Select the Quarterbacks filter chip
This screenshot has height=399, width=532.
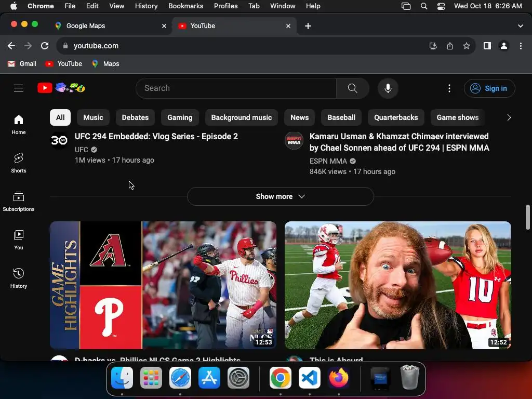396,117
